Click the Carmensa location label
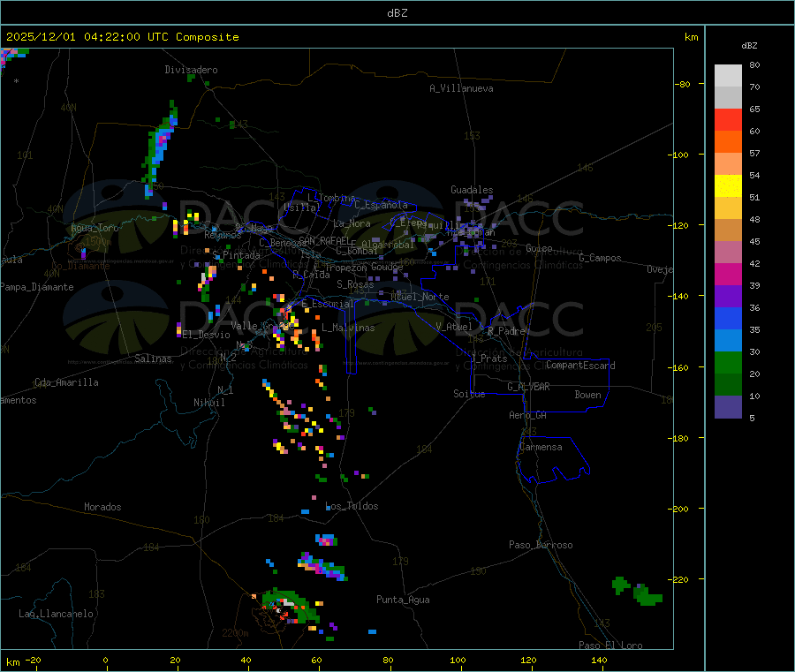Image resolution: width=795 pixels, height=672 pixels. [x=541, y=447]
